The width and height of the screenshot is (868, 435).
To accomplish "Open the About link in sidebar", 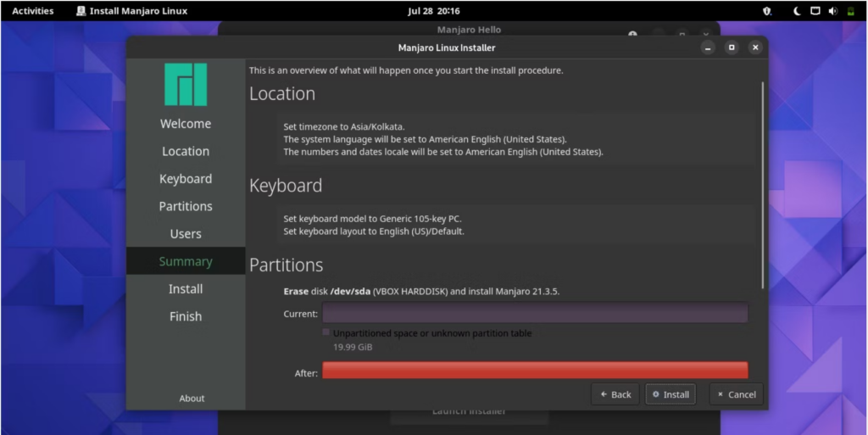I will coord(192,398).
